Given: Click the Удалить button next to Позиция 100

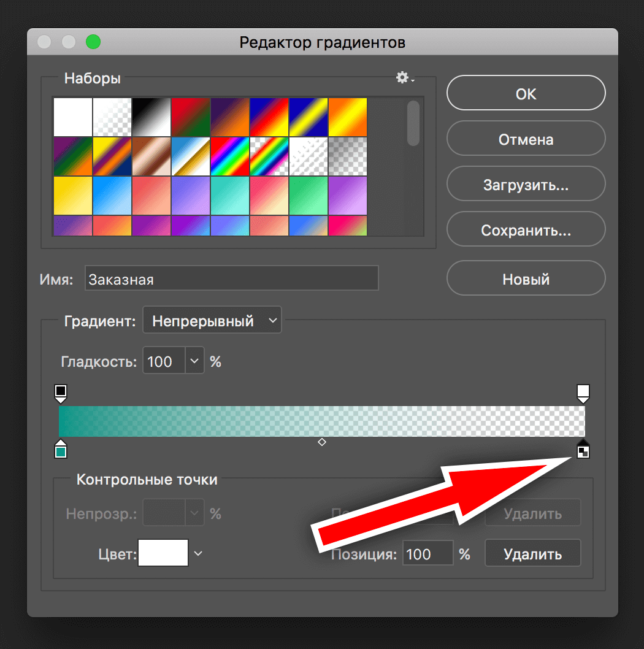Looking at the screenshot, I should [x=532, y=555].
